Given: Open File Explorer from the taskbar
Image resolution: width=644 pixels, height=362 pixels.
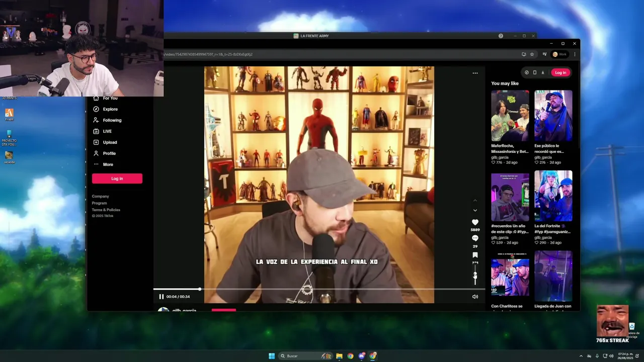Looking at the screenshot, I should (x=339, y=356).
